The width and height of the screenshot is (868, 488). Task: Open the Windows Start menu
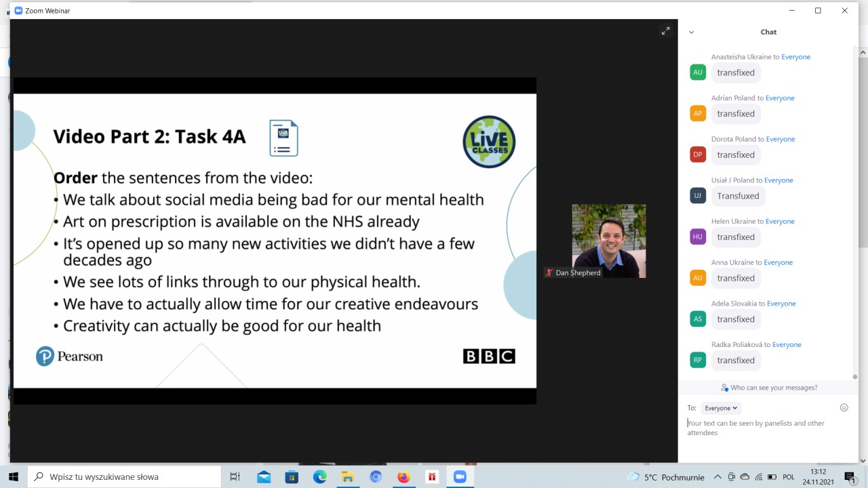coord(13,476)
